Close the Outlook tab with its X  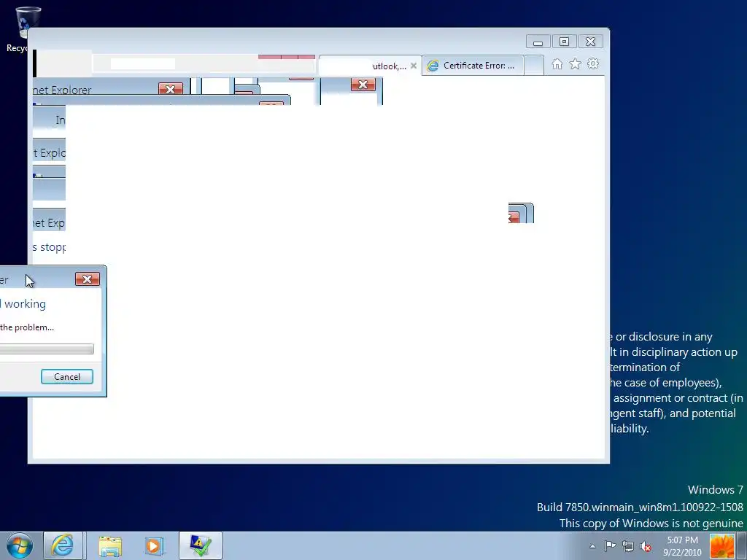click(414, 66)
